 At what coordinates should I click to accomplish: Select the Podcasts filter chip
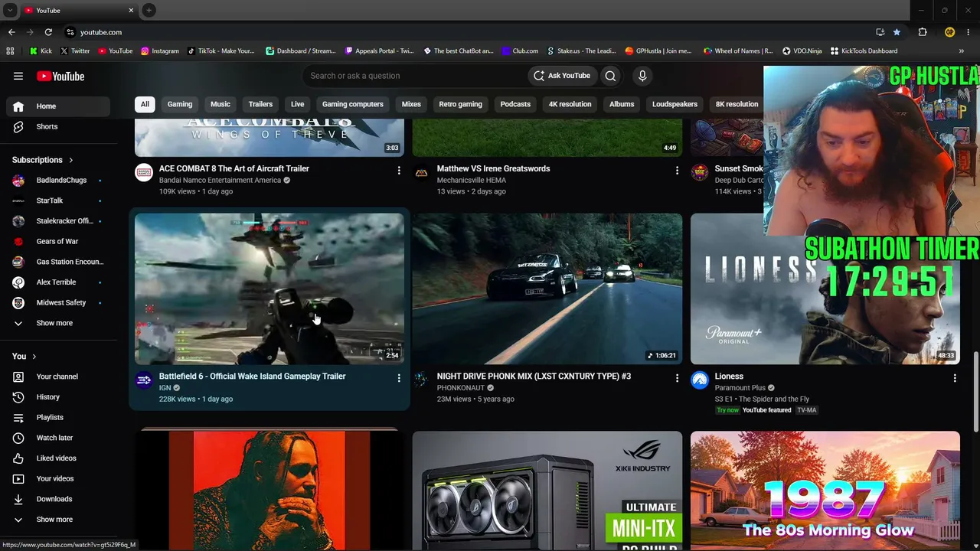point(515,104)
